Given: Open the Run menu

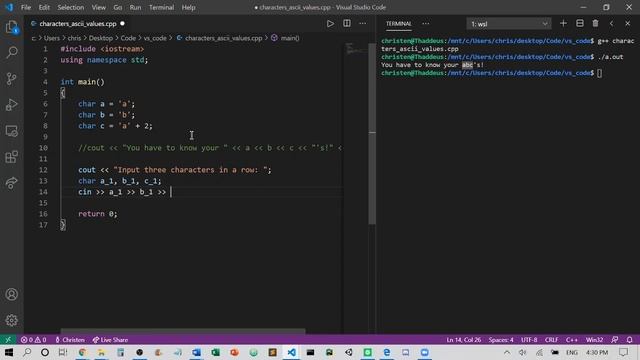Looking at the screenshot, I should point(135,7).
